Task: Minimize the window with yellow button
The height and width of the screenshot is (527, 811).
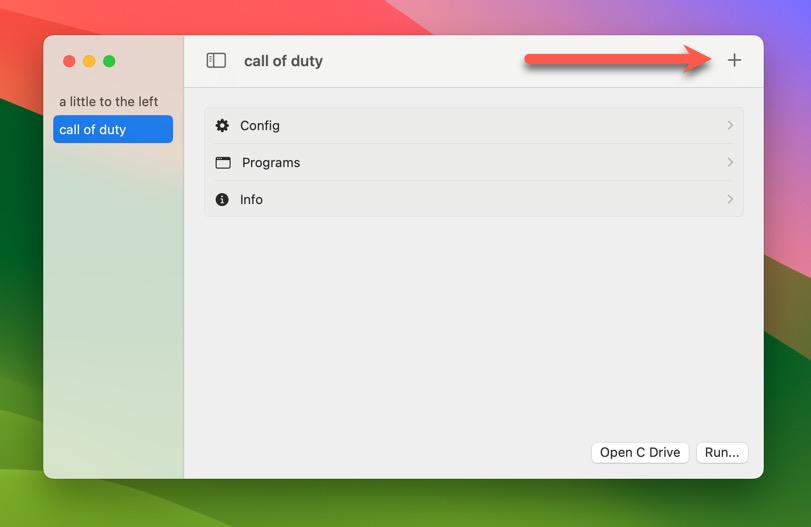Action: pyautogui.click(x=89, y=61)
